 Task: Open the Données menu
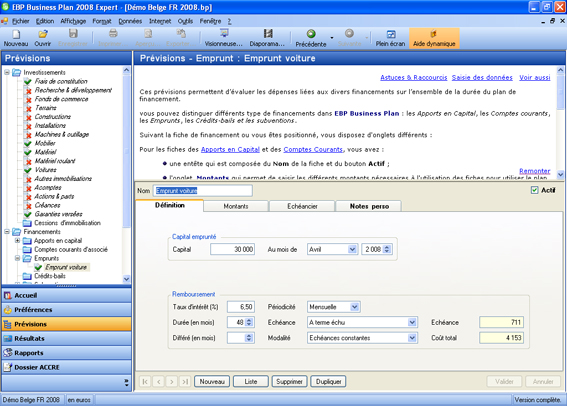point(130,21)
